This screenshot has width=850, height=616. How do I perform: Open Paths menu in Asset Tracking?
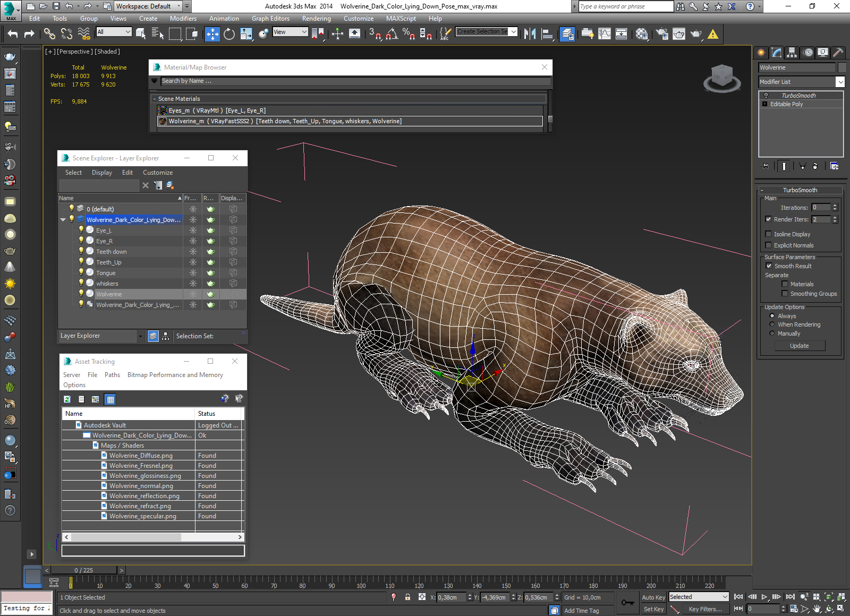(x=112, y=375)
